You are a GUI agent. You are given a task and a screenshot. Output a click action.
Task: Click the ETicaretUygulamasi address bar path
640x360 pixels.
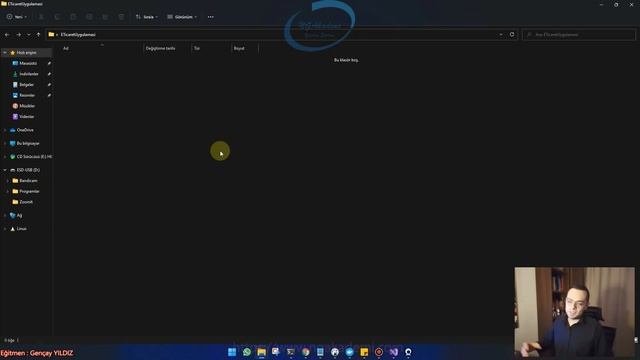[78, 35]
